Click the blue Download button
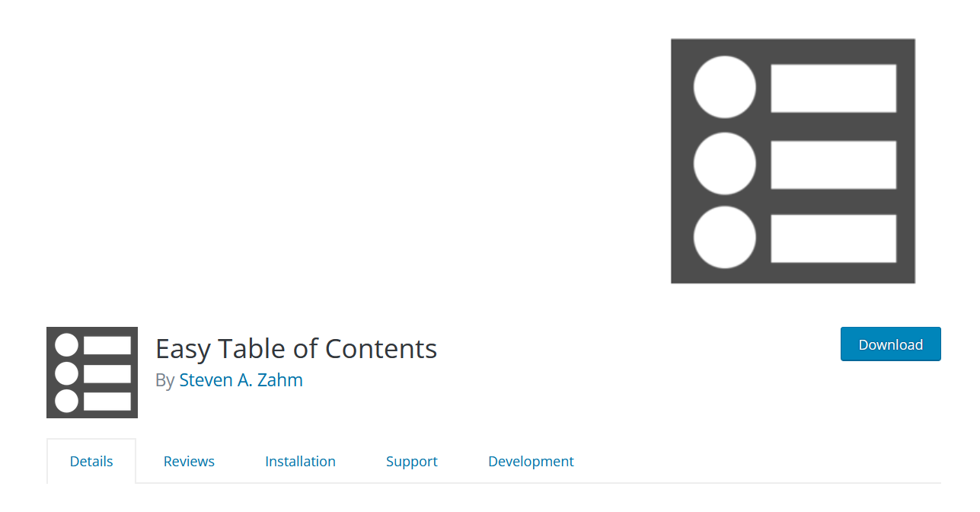The image size is (980, 512). (890, 344)
